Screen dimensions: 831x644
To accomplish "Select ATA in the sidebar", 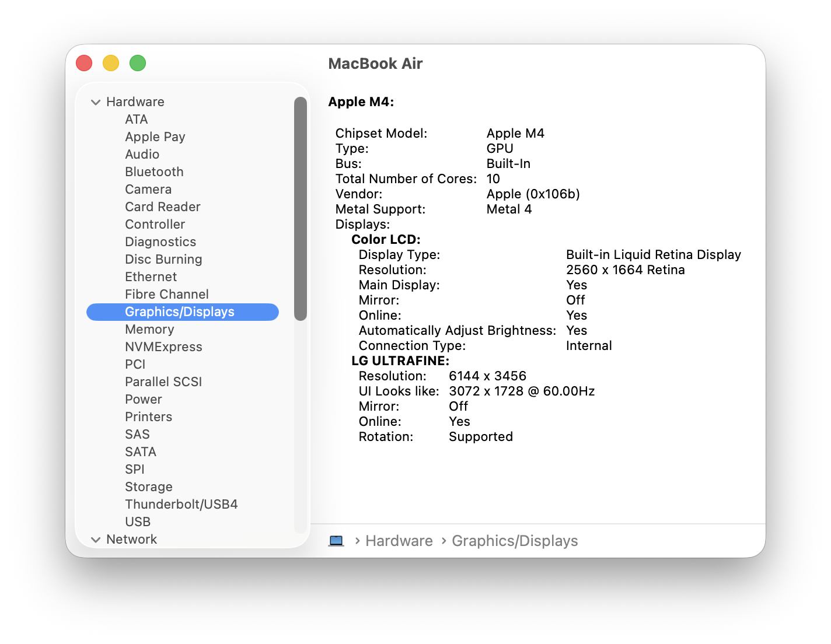I will pos(136,119).
